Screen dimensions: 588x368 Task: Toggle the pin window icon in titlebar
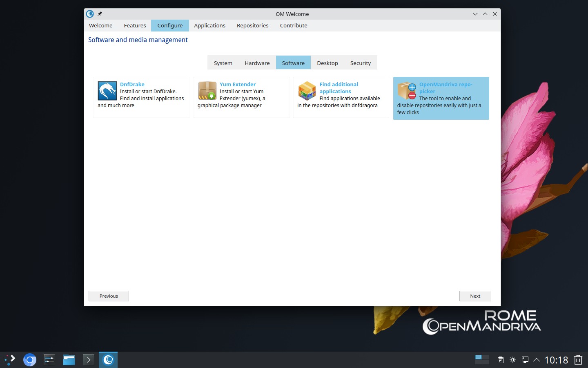[x=100, y=14]
